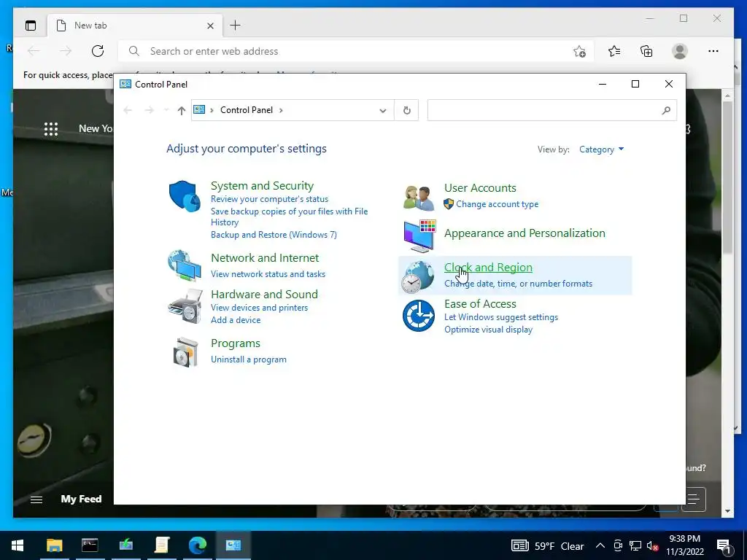This screenshot has width=747, height=560.
Task: Click View devices and printers
Action: pos(259,308)
